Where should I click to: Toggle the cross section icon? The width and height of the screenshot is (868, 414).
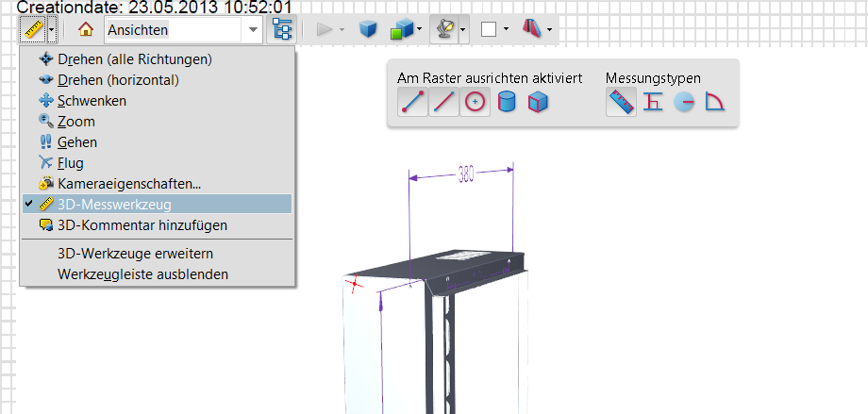coord(531,29)
